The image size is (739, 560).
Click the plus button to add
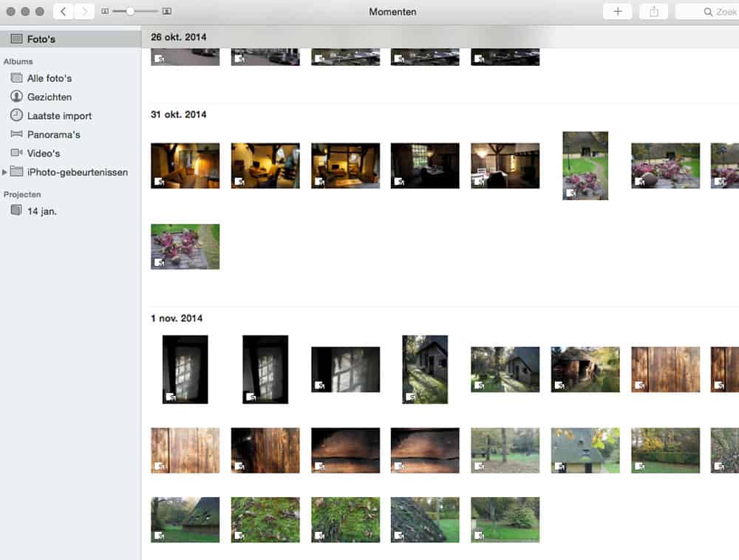coord(618,12)
